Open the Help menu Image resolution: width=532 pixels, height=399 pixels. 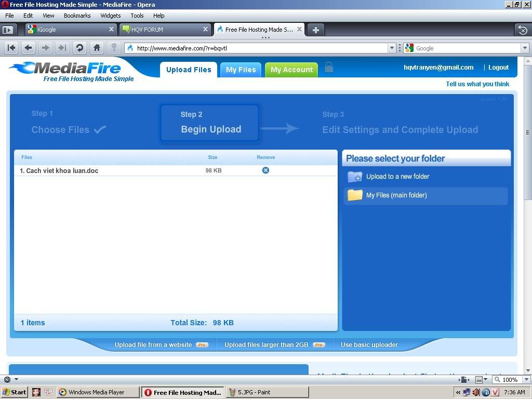159,16
